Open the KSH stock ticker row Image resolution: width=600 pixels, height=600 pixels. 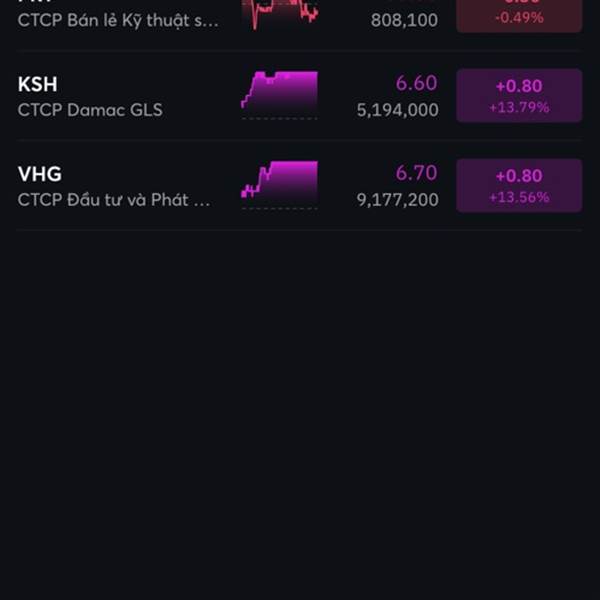(x=300, y=96)
